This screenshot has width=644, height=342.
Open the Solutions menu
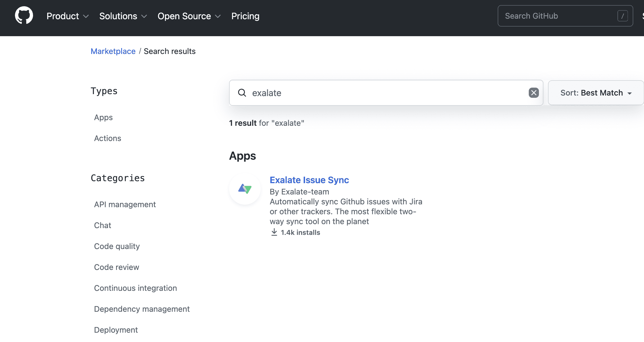(x=118, y=16)
